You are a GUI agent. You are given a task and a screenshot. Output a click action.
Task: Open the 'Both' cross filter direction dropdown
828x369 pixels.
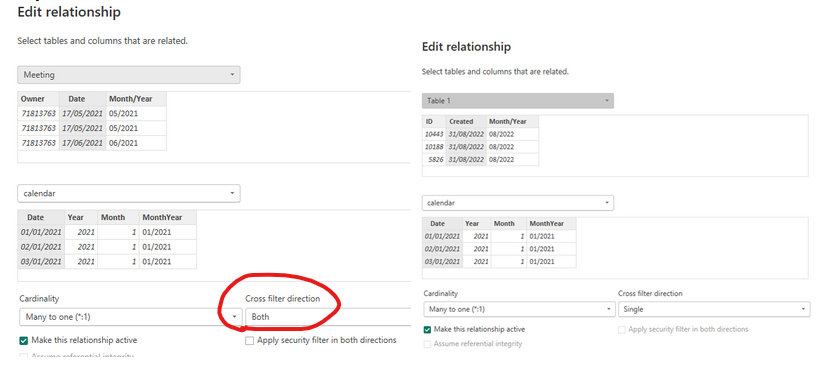coord(327,317)
